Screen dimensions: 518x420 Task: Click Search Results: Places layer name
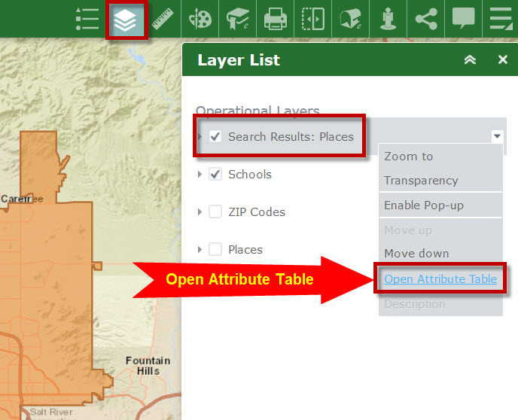tap(291, 137)
